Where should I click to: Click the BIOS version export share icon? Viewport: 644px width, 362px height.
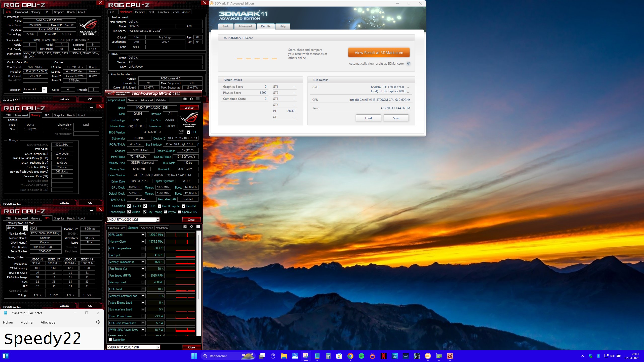click(x=181, y=132)
